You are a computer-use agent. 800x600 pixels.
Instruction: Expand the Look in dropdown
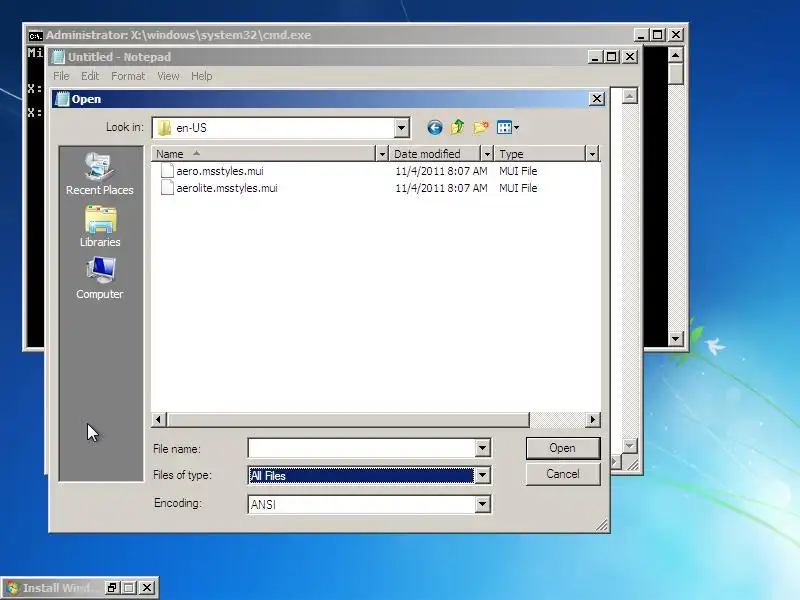(x=402, y=128)
